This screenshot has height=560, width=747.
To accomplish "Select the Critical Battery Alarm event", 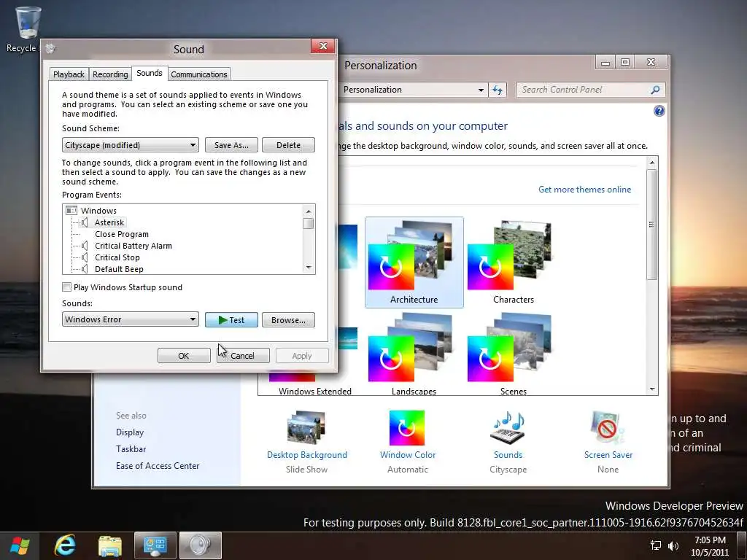I will (x=133, y=246).
